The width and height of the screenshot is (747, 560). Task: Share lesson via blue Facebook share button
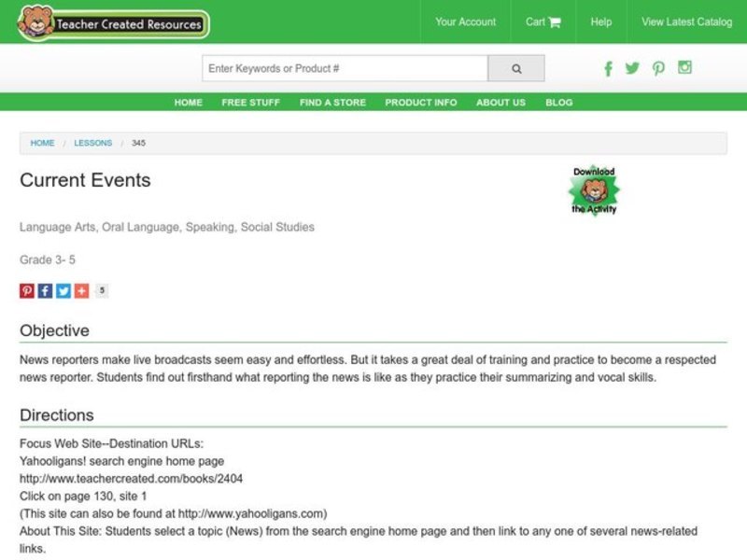(x=45, y=290)
